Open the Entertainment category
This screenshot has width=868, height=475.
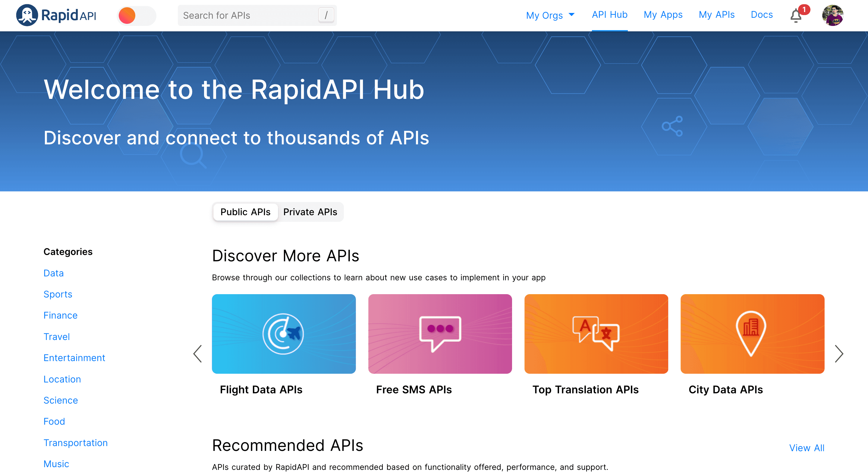pyautogui.click(x=74, y=358)
